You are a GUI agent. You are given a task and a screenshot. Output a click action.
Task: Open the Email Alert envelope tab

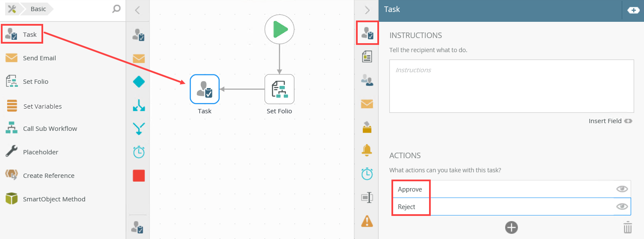coord(367,103)
